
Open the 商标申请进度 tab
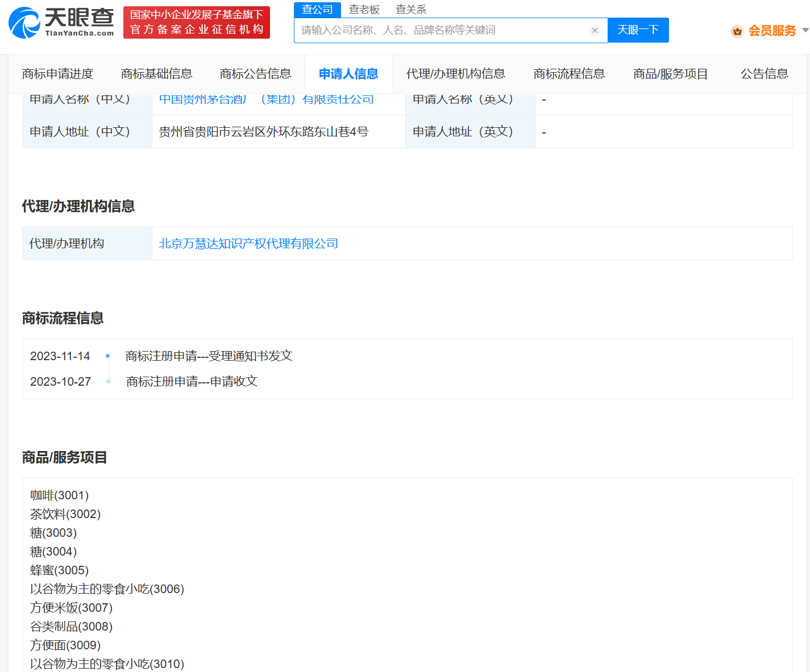pos(57,74)
